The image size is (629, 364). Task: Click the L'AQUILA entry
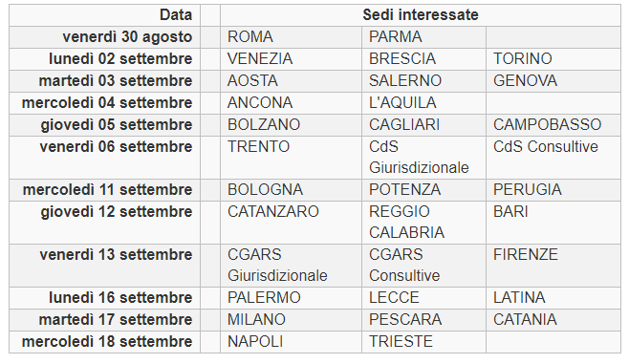pos(423,103)
